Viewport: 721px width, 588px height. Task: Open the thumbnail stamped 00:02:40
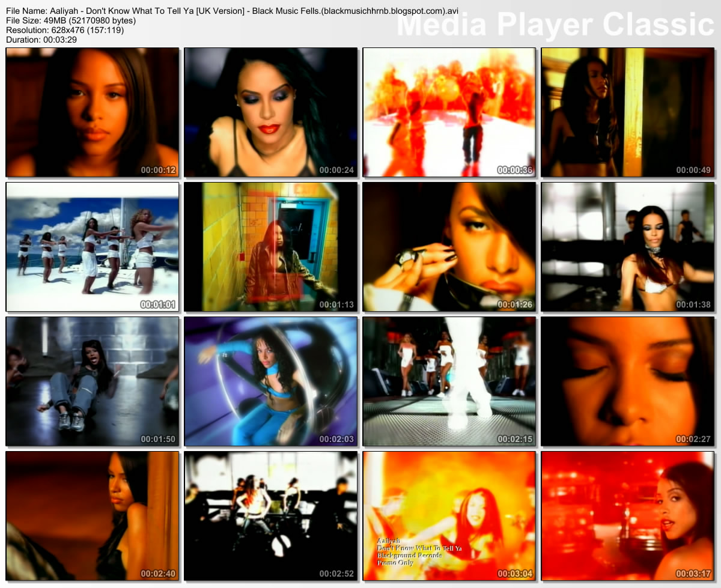[x=93, y=516]
